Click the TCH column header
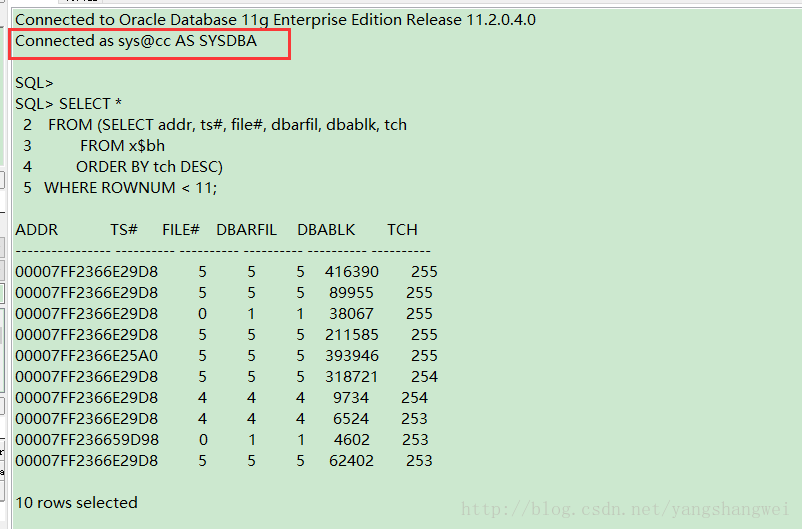This screenshot has height=529, width=802. (402, 230)
